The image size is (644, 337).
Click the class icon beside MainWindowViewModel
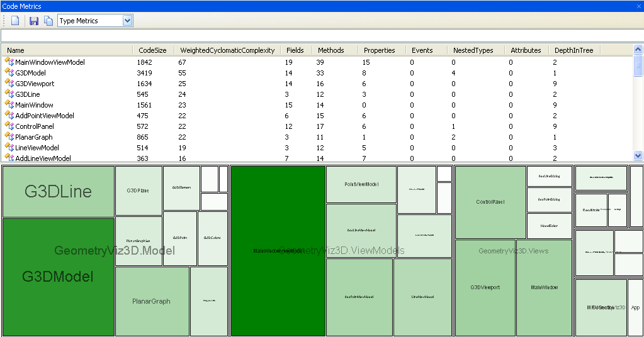[9, 62]
